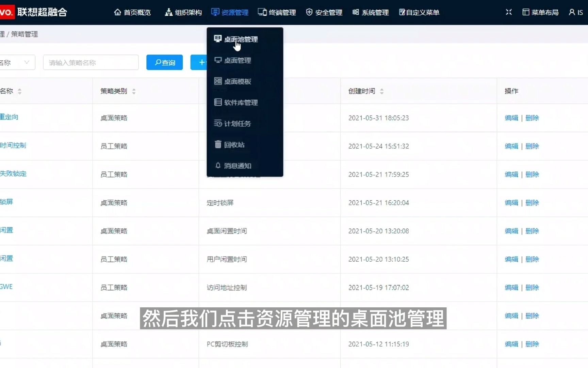Viewport: 588px width, 368px height.
Task: Open 系统管理 top navigation item
Action: pyautogui.click(x=371, y=13)
